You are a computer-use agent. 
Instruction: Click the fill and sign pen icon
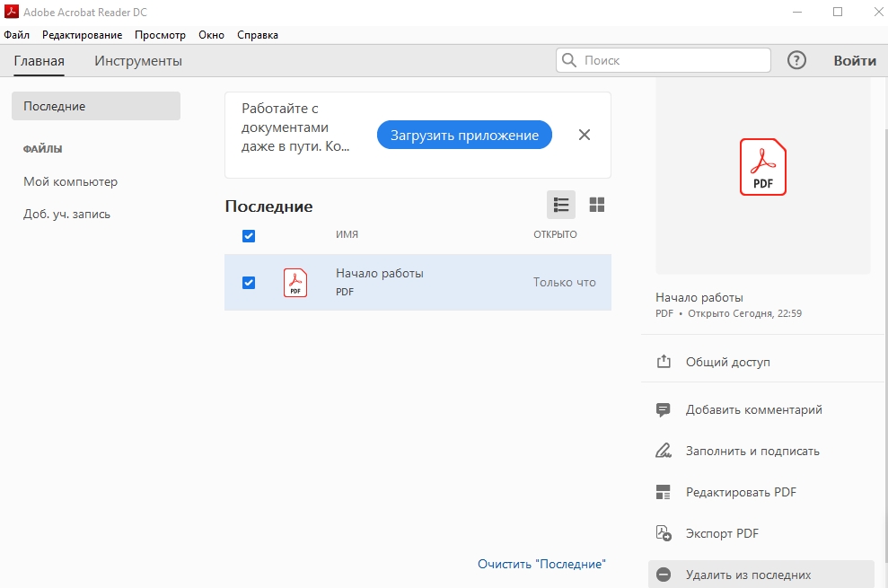coord(664,451)
